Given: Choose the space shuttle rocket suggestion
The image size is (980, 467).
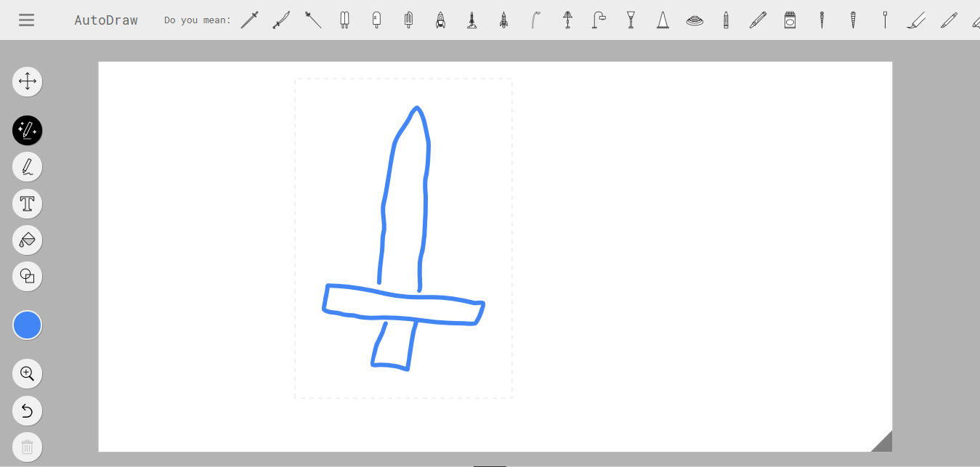Looking at the screenshot, I should coord(503,20).
